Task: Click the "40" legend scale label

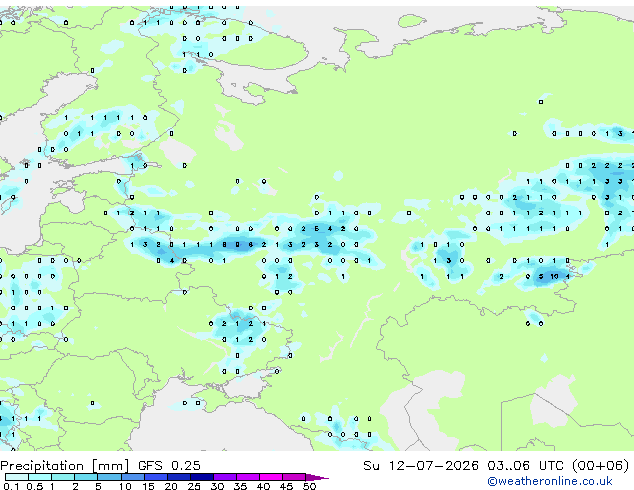Action: pos(263,486)
